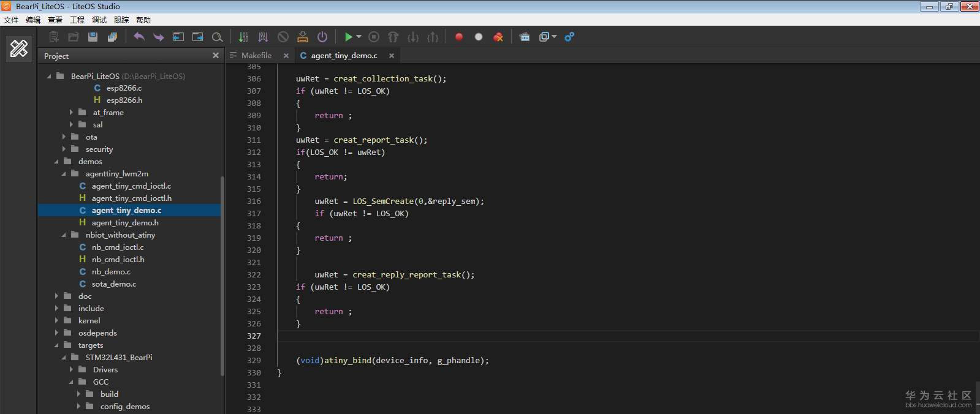Expand the at_frame folder
This screenshot has height=414, width=980.
click(71, 112)
